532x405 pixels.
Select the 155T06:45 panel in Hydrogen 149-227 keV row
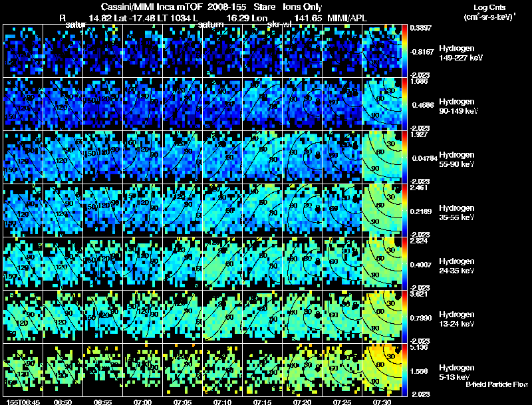(23, 51)
